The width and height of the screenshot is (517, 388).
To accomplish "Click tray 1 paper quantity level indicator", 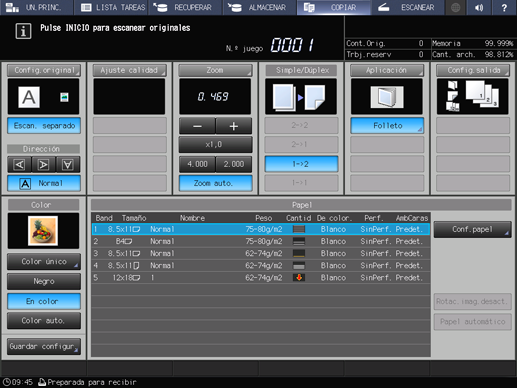I will pos(299,229).
